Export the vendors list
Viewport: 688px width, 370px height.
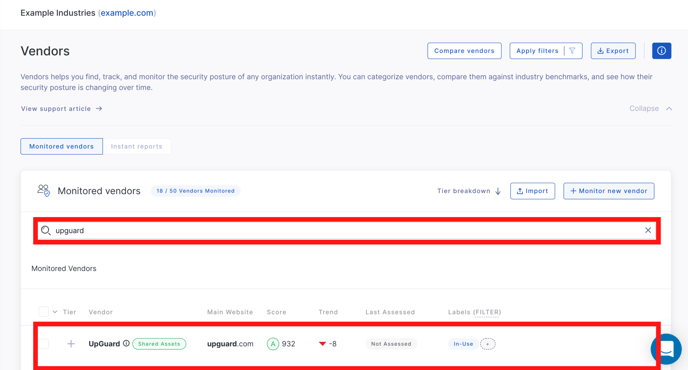[x=613, y=51]
